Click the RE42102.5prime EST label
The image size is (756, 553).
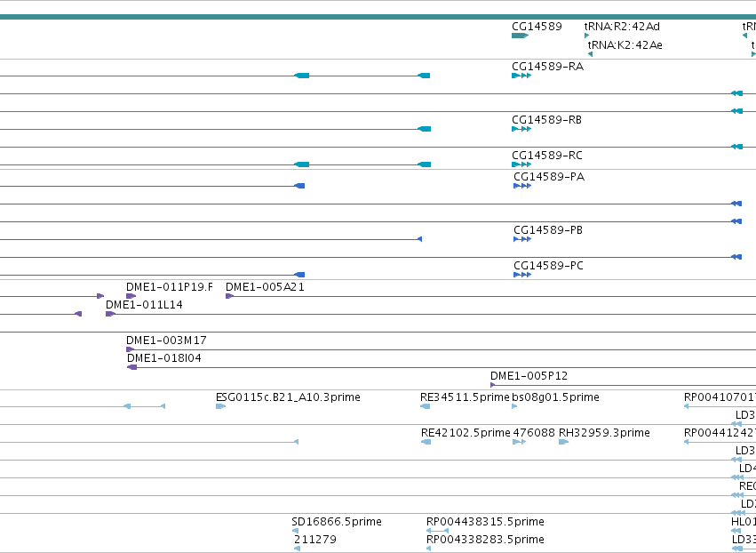tap(466, 433)
